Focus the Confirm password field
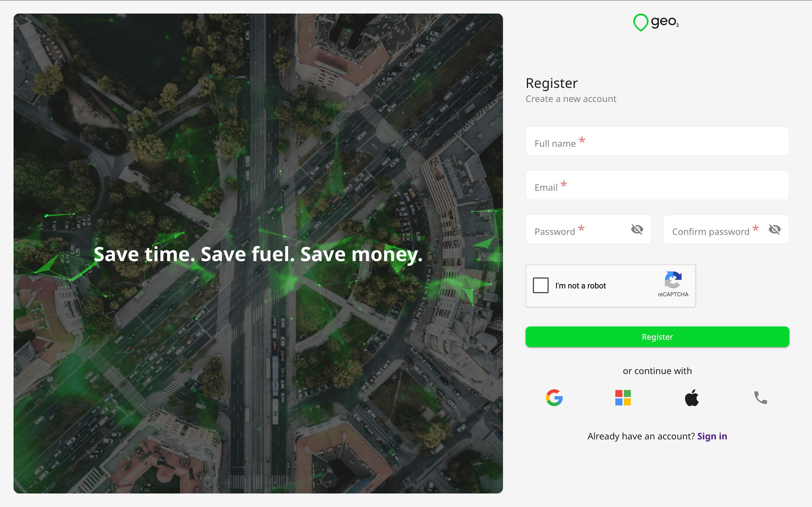 726,229
